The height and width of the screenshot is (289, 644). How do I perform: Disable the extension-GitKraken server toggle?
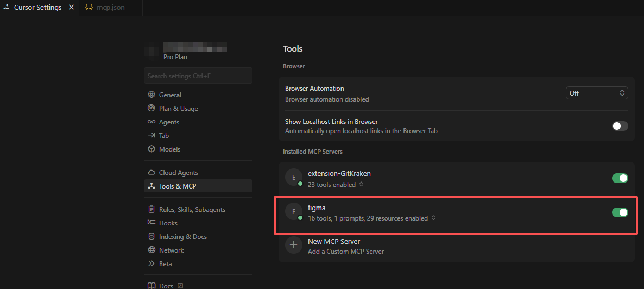620,178
